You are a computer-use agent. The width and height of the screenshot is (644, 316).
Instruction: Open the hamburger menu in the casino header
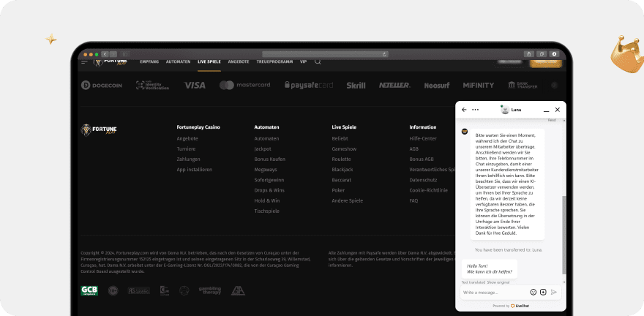click(84, 62)
